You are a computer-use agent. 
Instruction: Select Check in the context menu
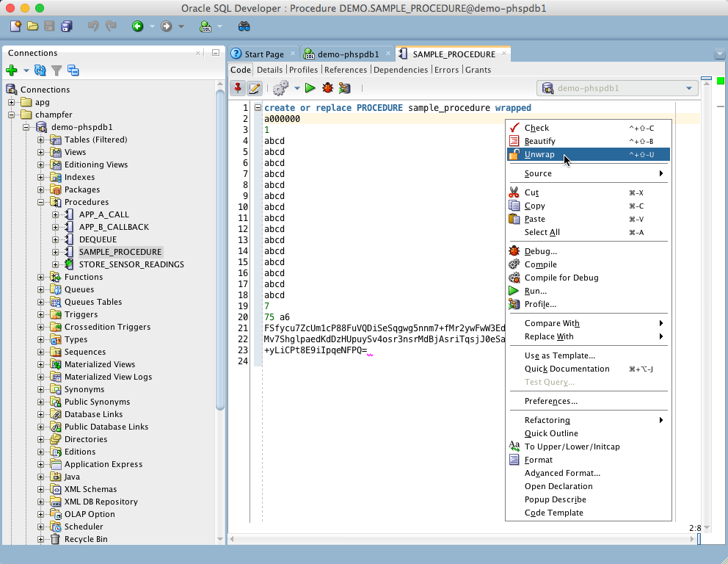pos(589,128)
